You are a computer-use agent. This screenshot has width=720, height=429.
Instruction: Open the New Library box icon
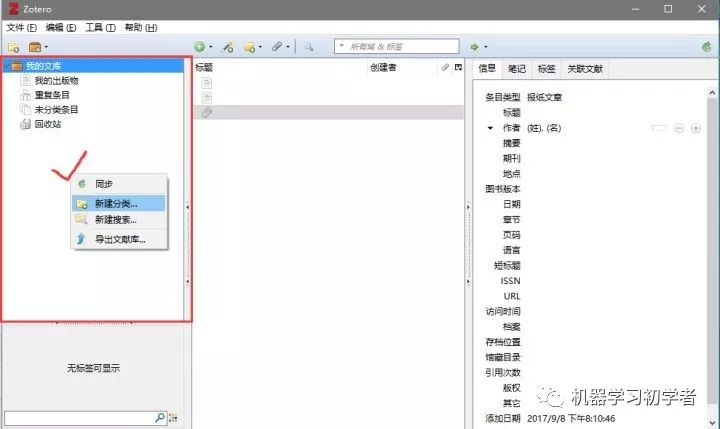(x=35, y=47)
